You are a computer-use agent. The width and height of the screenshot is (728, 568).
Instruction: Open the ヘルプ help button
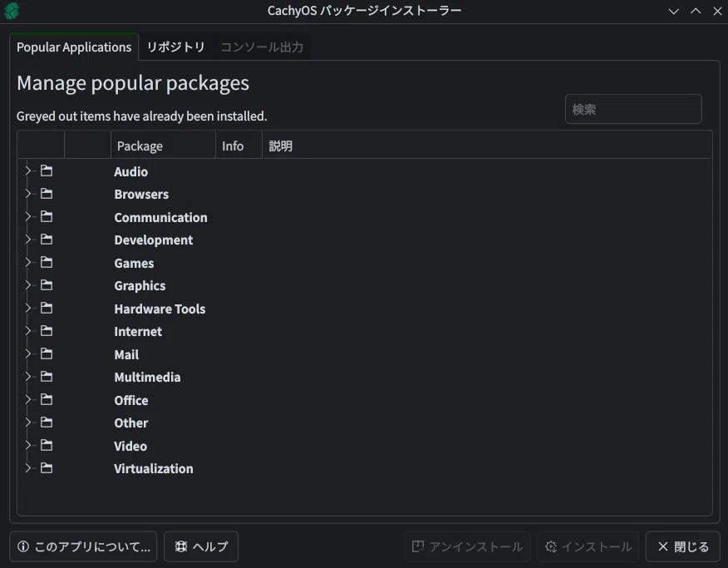coord(201,546)
